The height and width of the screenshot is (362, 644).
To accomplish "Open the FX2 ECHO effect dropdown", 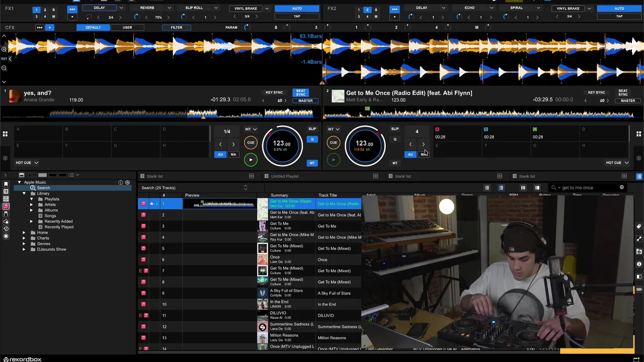I will [x=491, y=8].
